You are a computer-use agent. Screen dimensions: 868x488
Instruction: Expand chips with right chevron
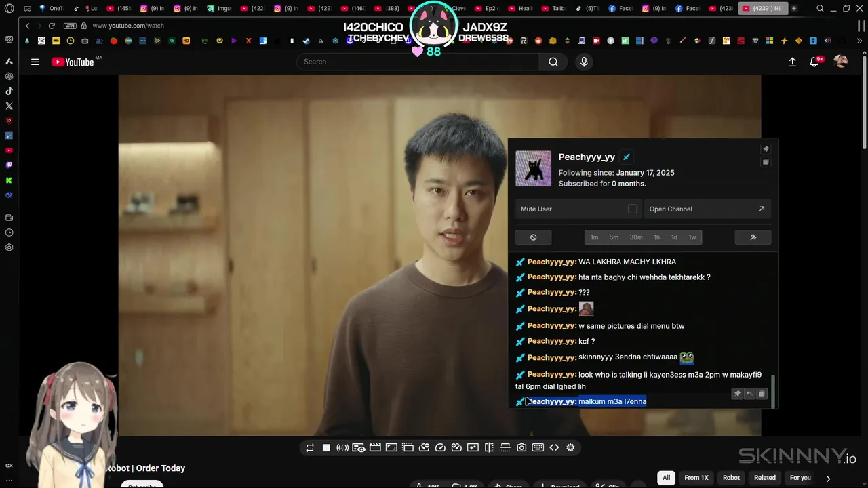pyautogui.click(x=828, y=479)
